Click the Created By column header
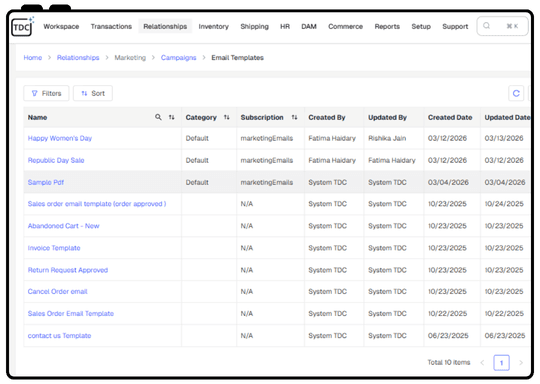 click(x=326, y=117)
